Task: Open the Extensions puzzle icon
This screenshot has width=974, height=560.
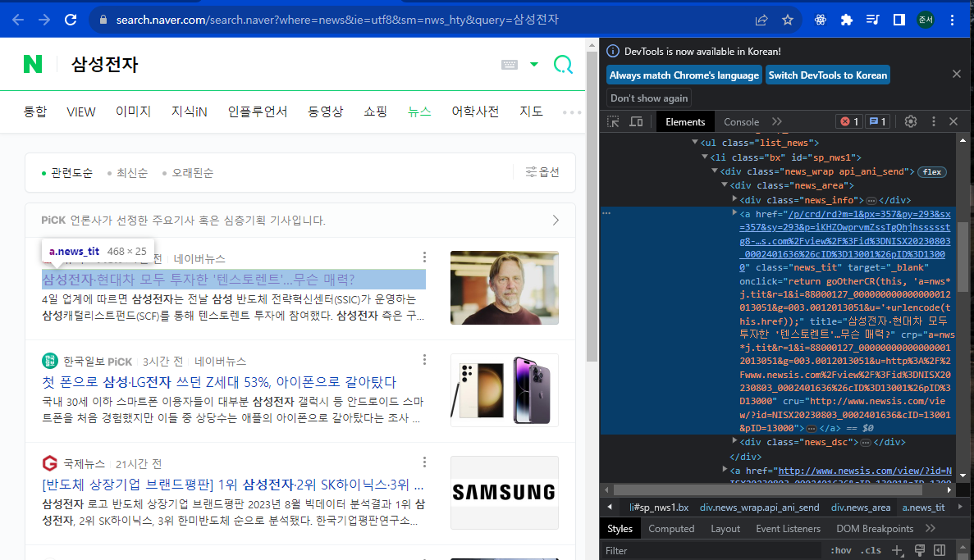Action: 846,20
